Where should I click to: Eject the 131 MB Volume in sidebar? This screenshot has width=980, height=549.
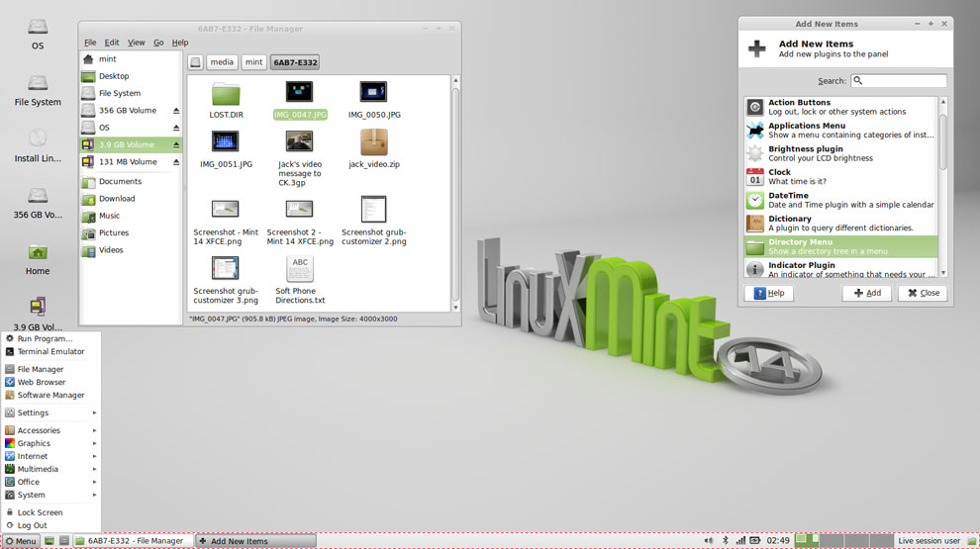point(176,162)
